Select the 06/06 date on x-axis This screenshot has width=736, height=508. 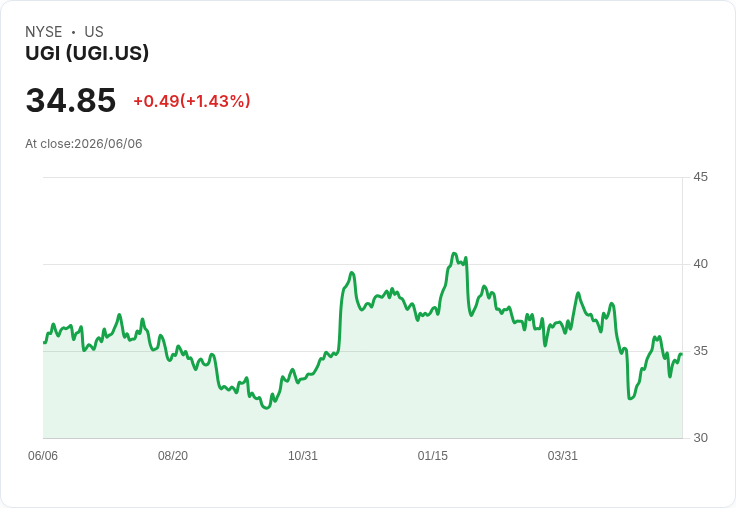(x=43, y=456)
